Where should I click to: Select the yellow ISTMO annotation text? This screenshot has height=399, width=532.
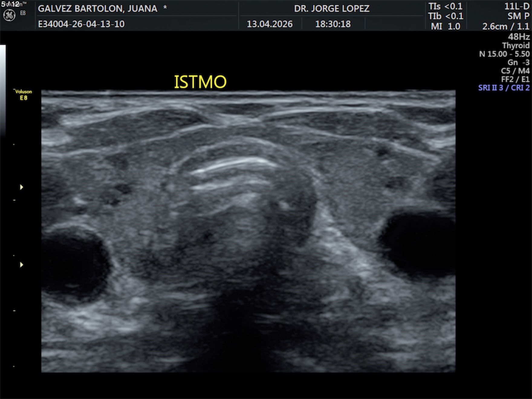[200, 82]
